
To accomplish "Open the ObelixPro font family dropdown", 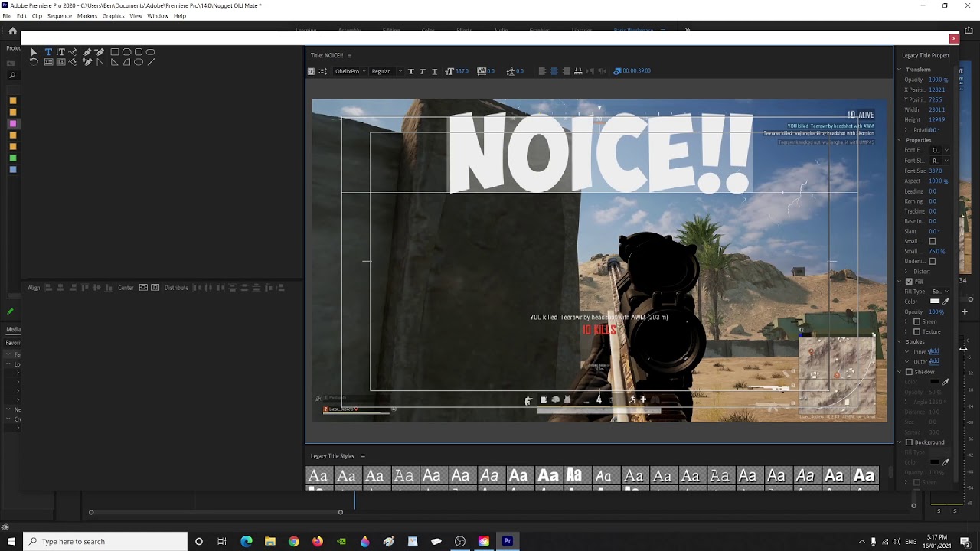I will point(351,71).
